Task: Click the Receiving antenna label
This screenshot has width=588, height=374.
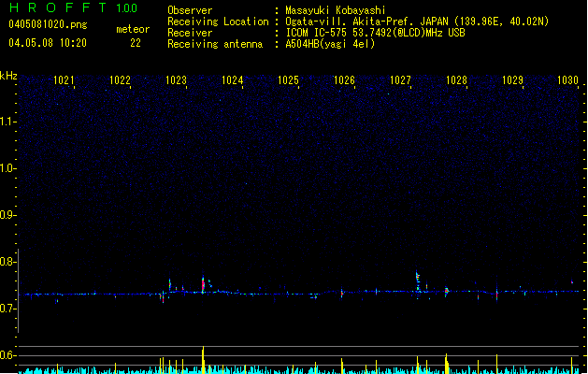Action: (215, 44)
